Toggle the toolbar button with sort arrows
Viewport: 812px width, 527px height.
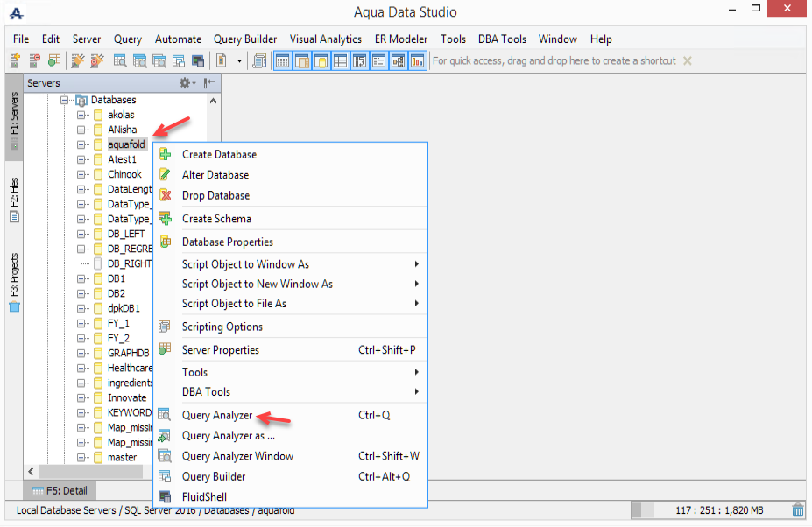coord(359,61)
